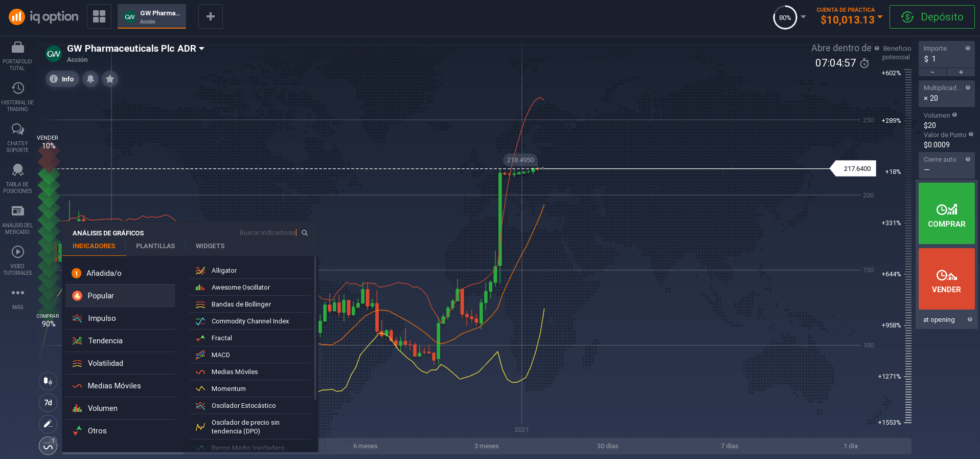The image size is (980, 459).
Task: Add the Awesome Oscillator indicator
Action: 250,288
